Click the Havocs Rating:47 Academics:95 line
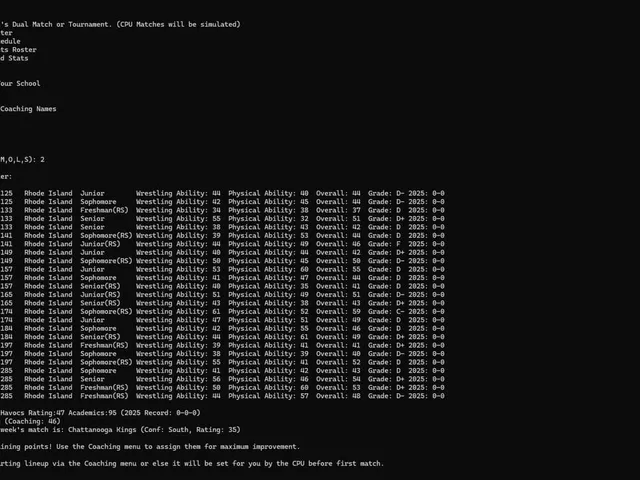Screen dimensions: 640x480 click(100, 413)
